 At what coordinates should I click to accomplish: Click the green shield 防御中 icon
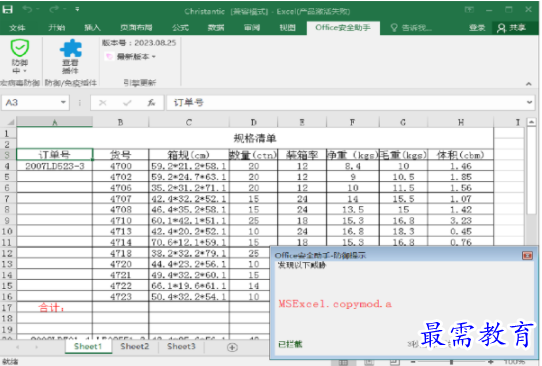pyautogui.click(x=20, y=56)
